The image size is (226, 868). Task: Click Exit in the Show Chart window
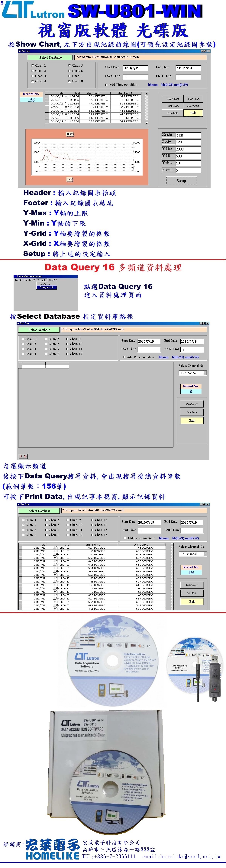(193, 113)
